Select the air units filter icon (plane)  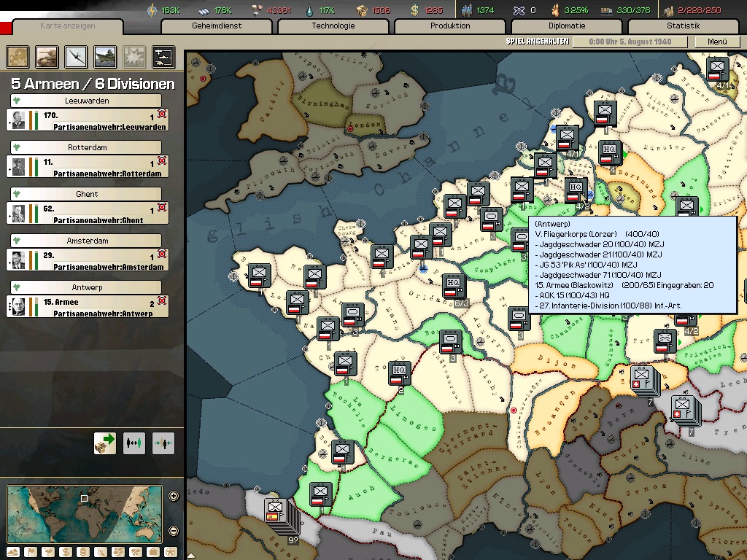coord(77,56)
